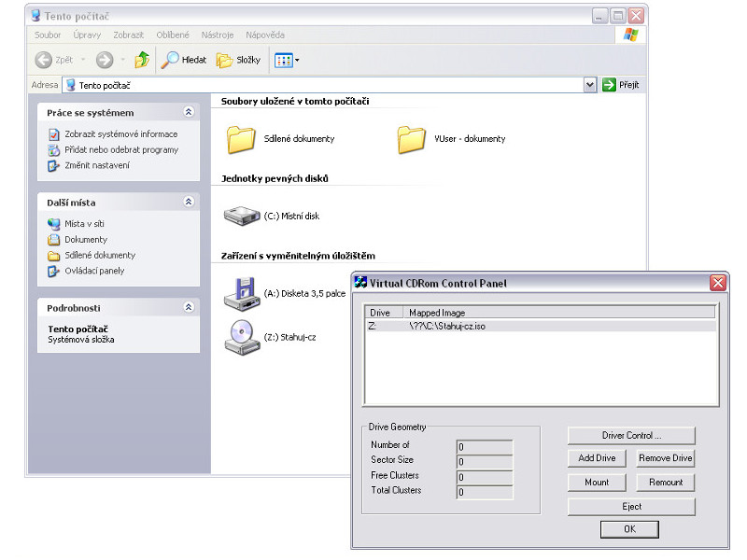Click the Eject button
This screenshot has height=560, width=747.
[631, 507]
